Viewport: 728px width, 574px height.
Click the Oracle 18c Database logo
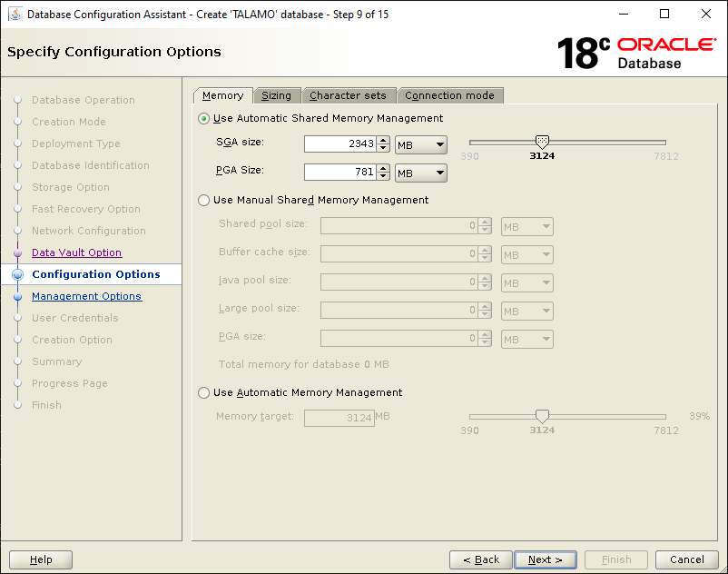636,53
